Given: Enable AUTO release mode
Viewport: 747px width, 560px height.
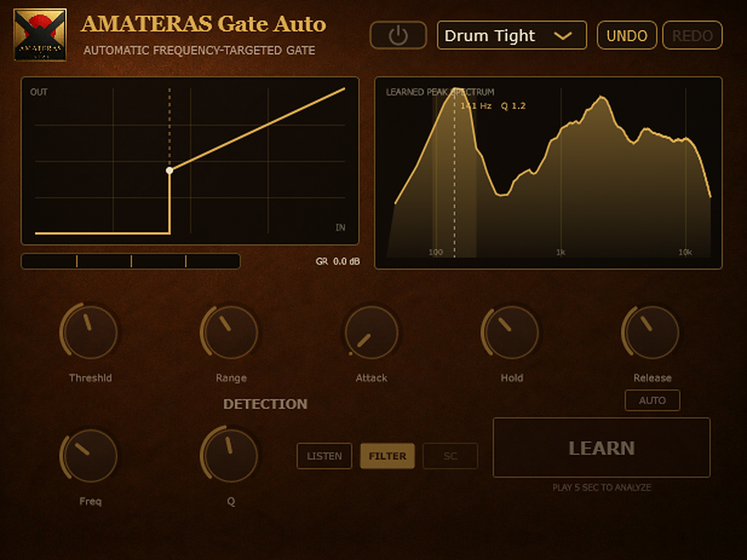Looking at the screenshot, I should 652,400.
